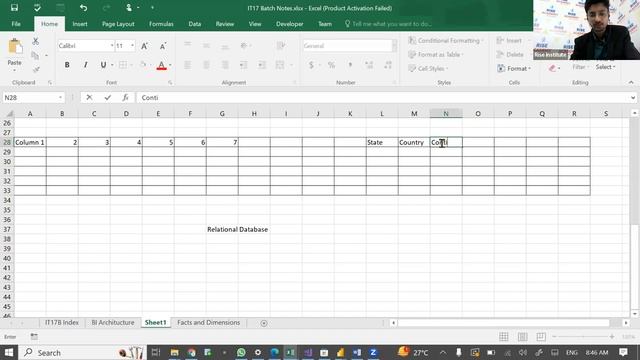Adjust the zoom slider in the status bar

(583, 337)
